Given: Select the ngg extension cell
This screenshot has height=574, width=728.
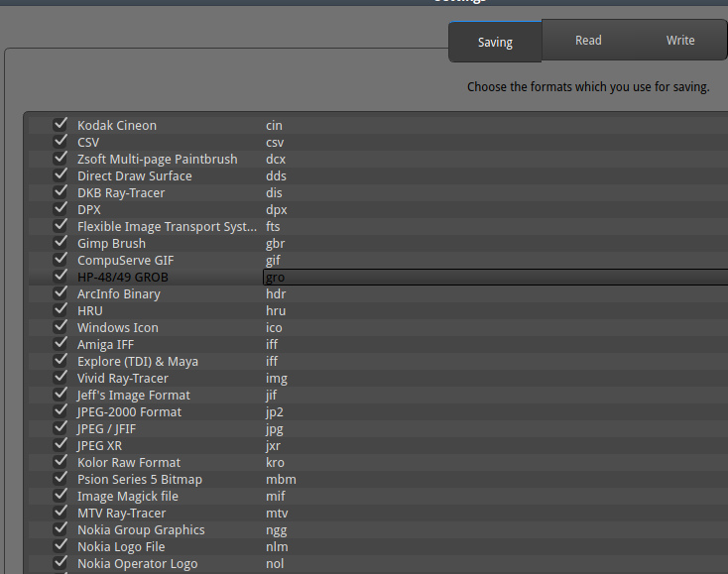Looking at the screenshot, I should click(x=277, y=530).
